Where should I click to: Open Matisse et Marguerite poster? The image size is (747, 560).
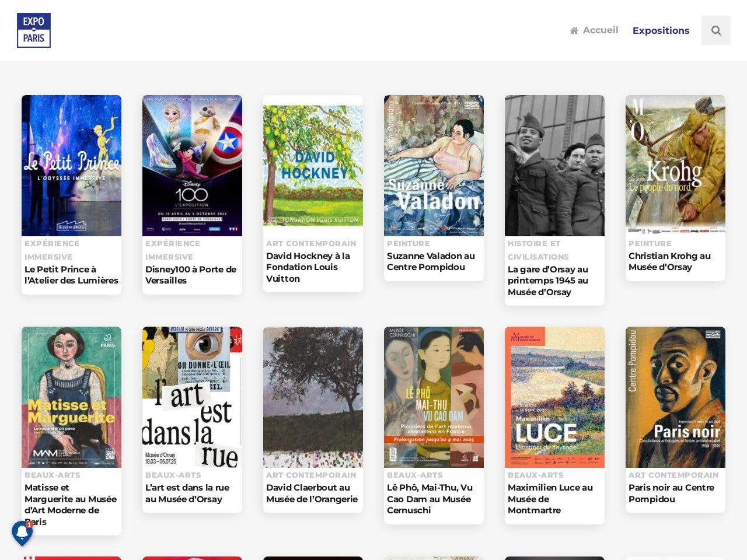coord(71,397)
